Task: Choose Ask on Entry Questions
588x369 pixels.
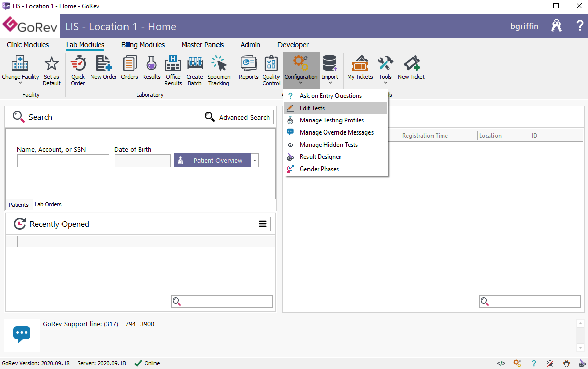Action: [335, 96]
